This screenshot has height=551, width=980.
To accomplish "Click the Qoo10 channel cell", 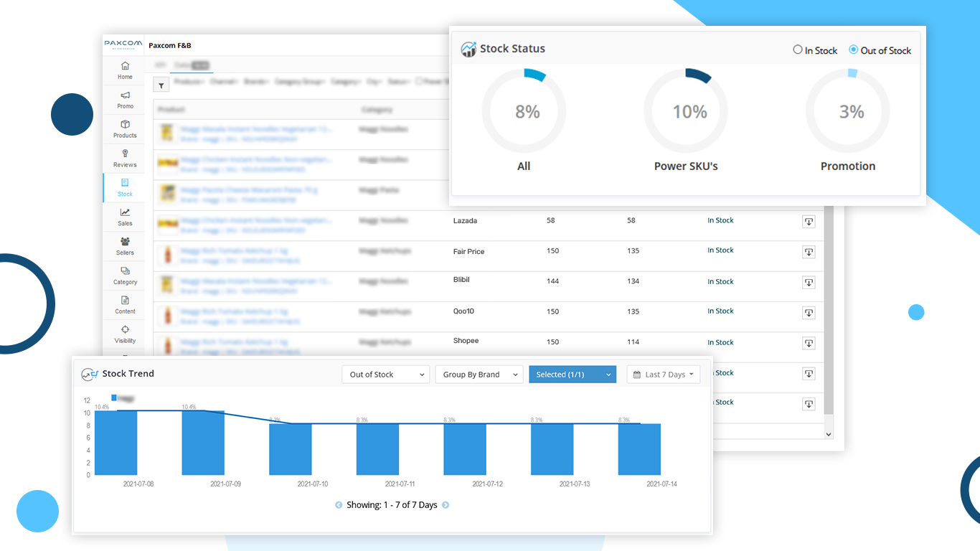I will pyautogui.click(x=463, y=311).
